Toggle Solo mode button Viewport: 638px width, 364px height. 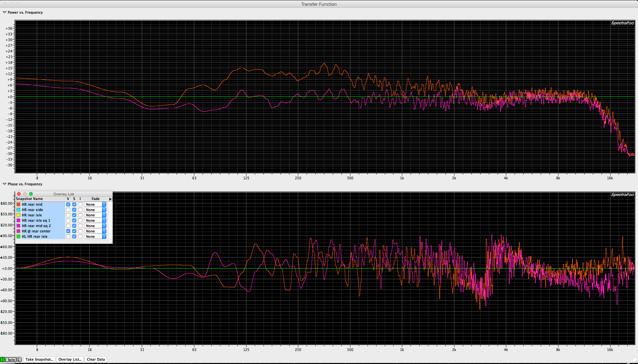click(11, 360)
